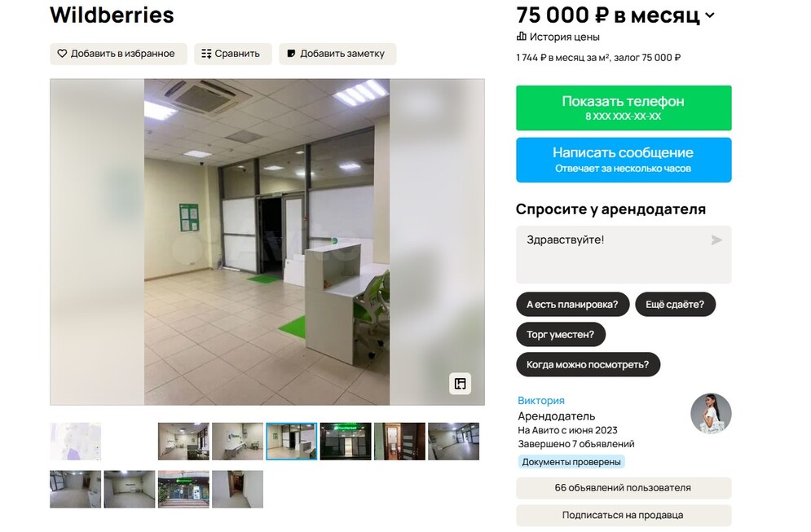Pick 'Когда можно посмотреть?' suggestion chip
811x532 pixels.
(588, 364)
